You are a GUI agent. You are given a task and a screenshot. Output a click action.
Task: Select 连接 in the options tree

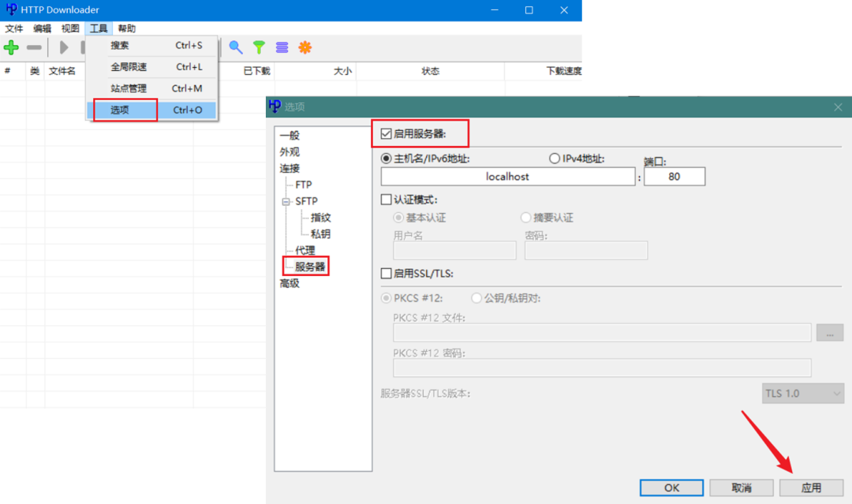(x=290, y=168)
